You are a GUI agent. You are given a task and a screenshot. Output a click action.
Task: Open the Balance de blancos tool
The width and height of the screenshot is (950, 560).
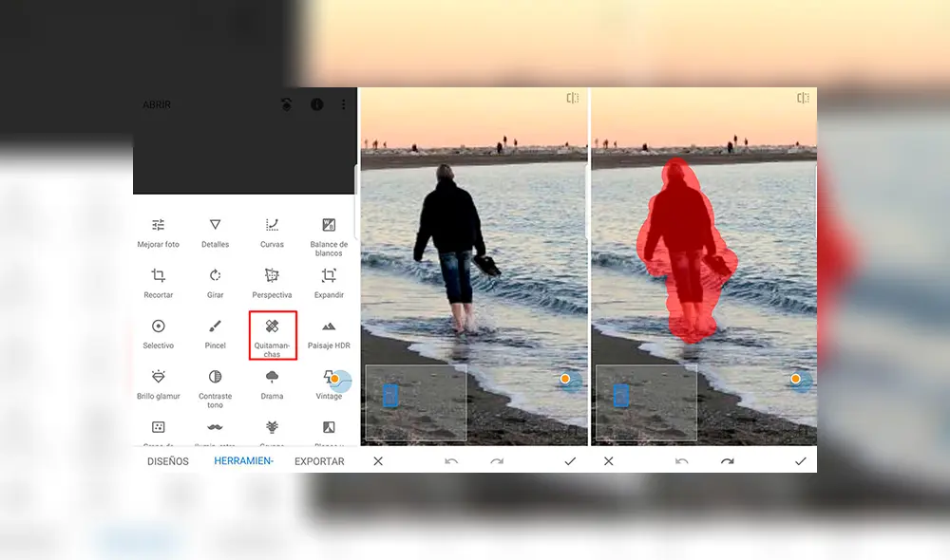coord(329,234)
